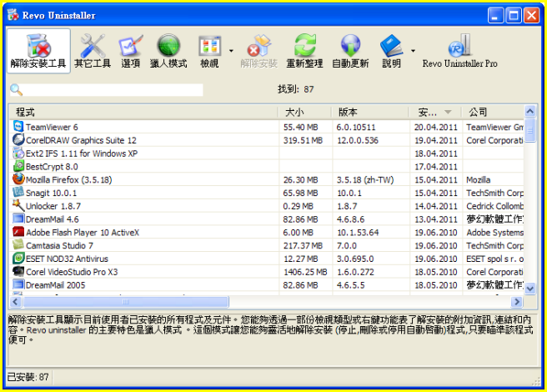Activate 獵人模式 hunter mode

pyautogui.click(x=169, y=52)
